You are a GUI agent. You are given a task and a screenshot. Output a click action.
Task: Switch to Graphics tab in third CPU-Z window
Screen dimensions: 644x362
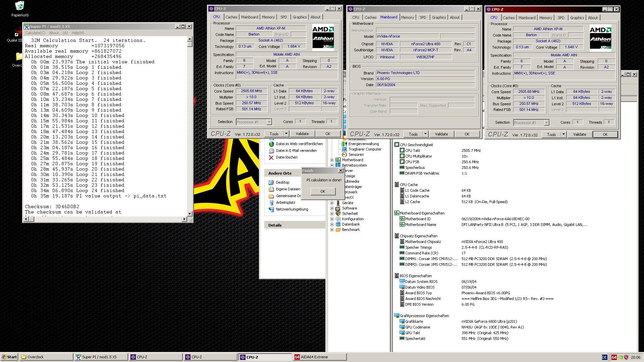[x=577, y=18]
